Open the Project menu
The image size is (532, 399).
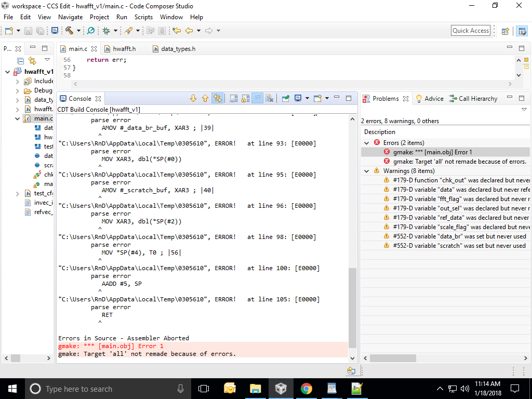99,17
